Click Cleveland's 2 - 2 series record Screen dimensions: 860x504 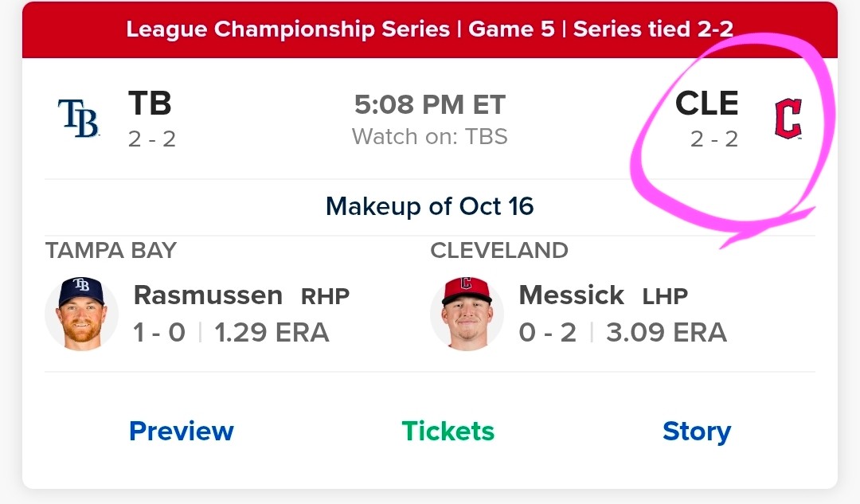714,139
